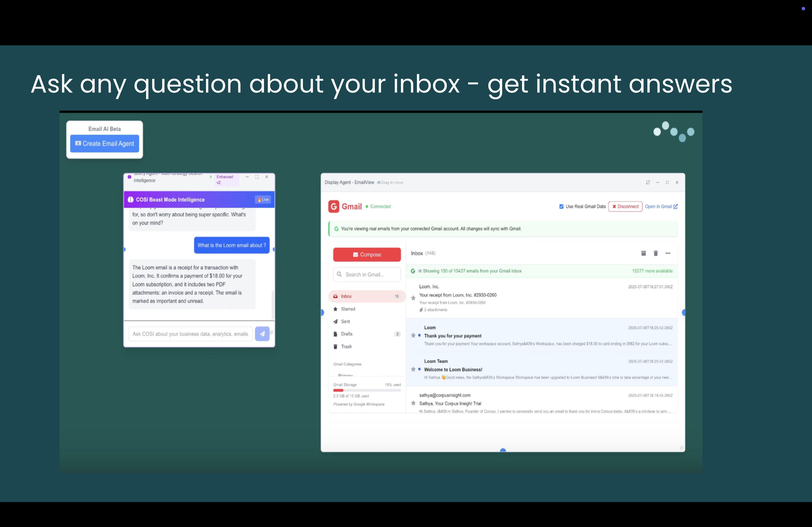Click the Compose button

[367, 255]
